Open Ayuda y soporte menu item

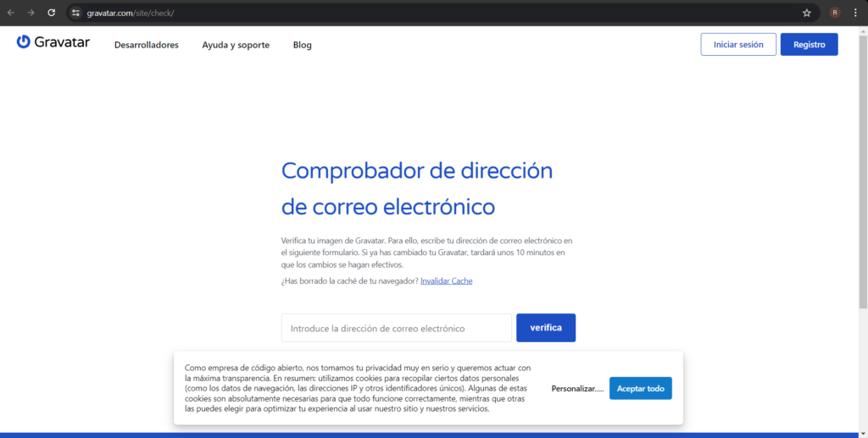236,45
